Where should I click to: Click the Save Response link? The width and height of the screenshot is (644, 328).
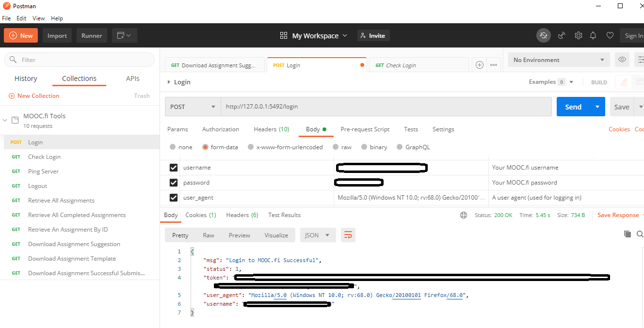[x=618, y=215]
